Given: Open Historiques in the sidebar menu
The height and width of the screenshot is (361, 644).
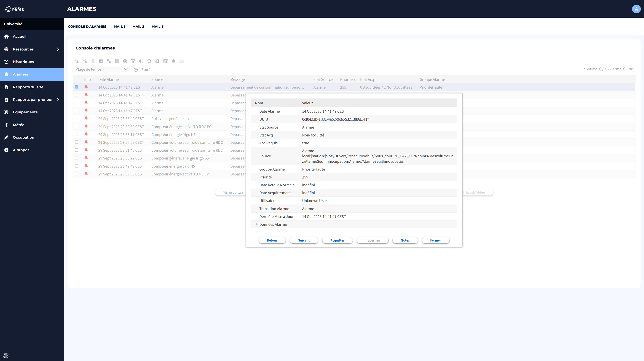Looking at the screenshot, I should pyautogui.click(x=23, y=62).
